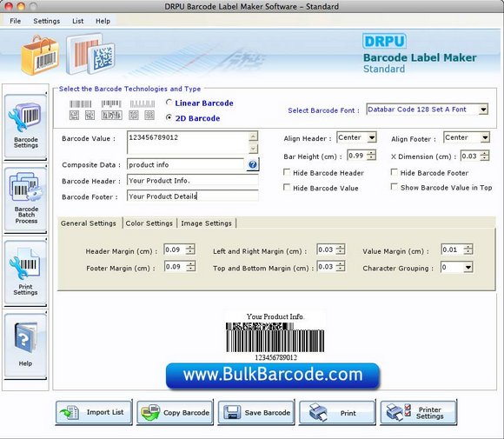
Task: Click the Composite Data input field
Action: [x=186, y=164]
